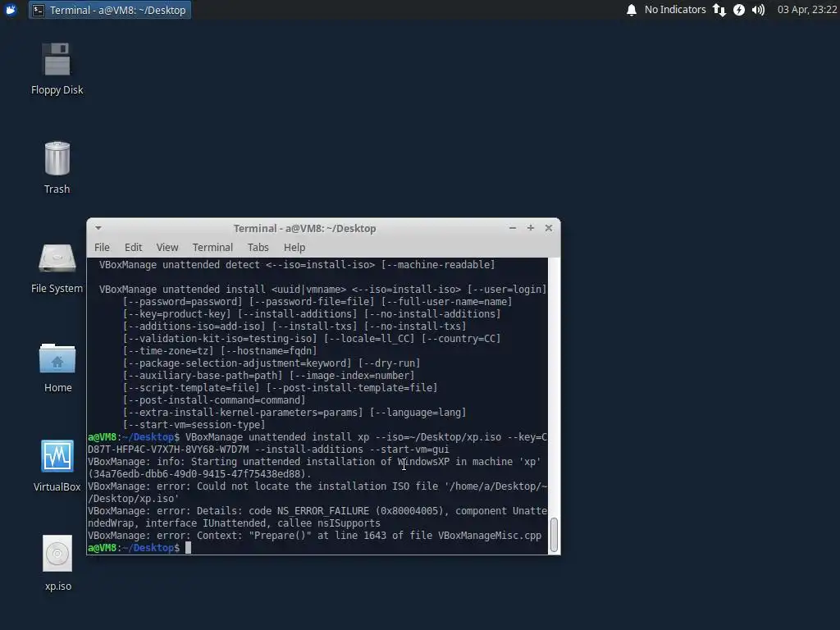Open the File menu in Terminal
This screenshot has width=840, height=630.
pos(102,247)
